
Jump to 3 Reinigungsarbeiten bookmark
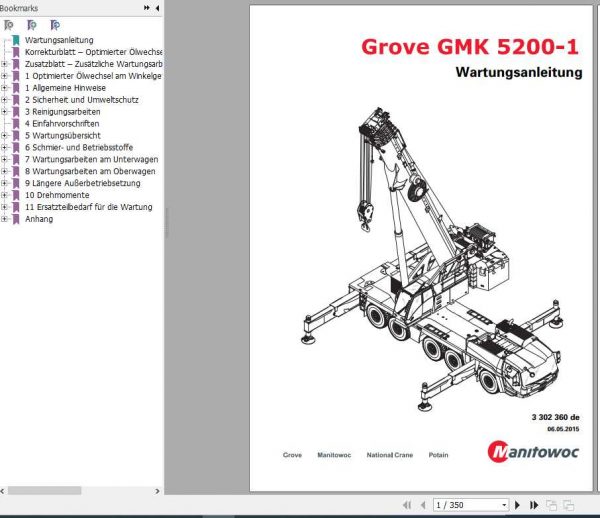coord(63,112)
